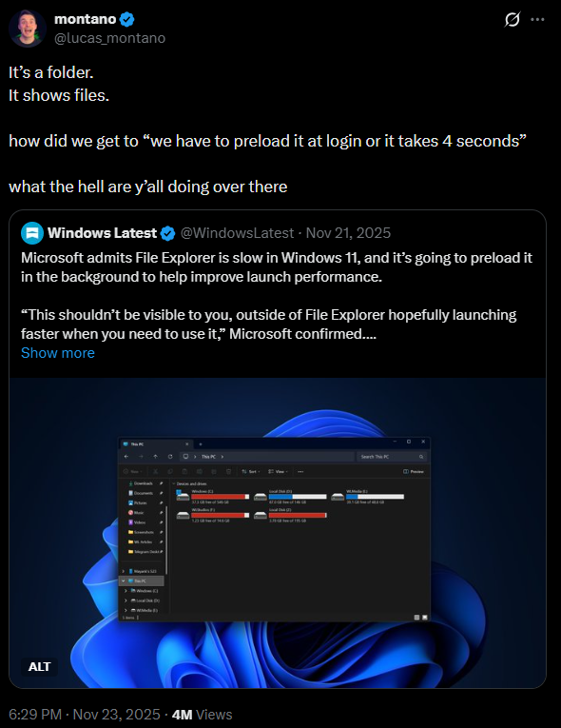Image resolution: width=561 pixels, height=728 pixels.
Task: Click the Windows (C:) red usage bar
Action: [x=220, y=497]
